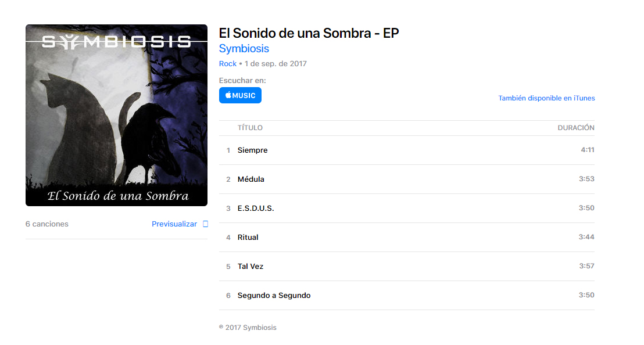The width and height of the screenshot is (644, 345).
Task: Click También disponible en iTunes link
Action: point(546,98)
